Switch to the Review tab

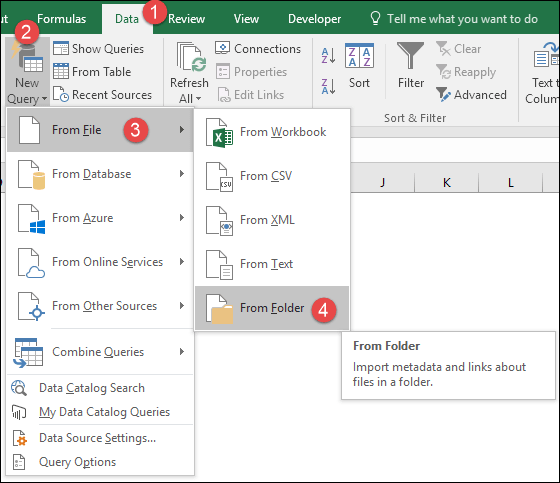(186, 19)
